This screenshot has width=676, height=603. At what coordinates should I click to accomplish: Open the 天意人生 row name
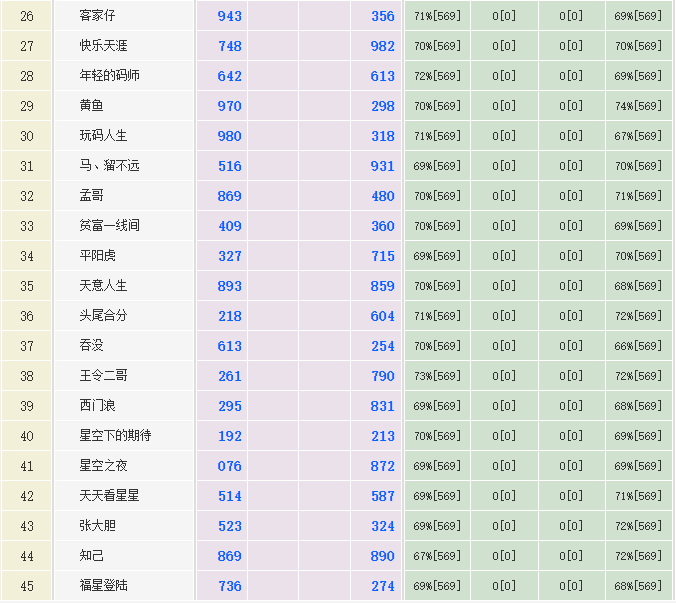click(x=104, y=286)
